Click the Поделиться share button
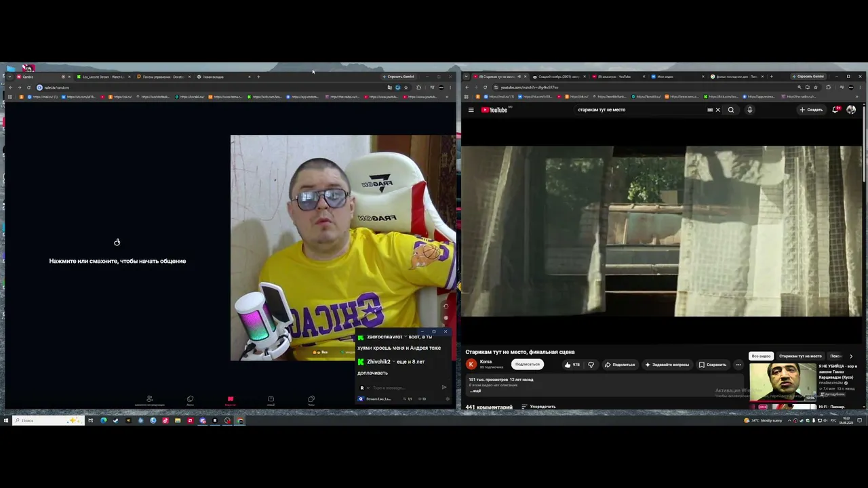The height and width of the screenshot is (488, 868). (x=620, y=365)
